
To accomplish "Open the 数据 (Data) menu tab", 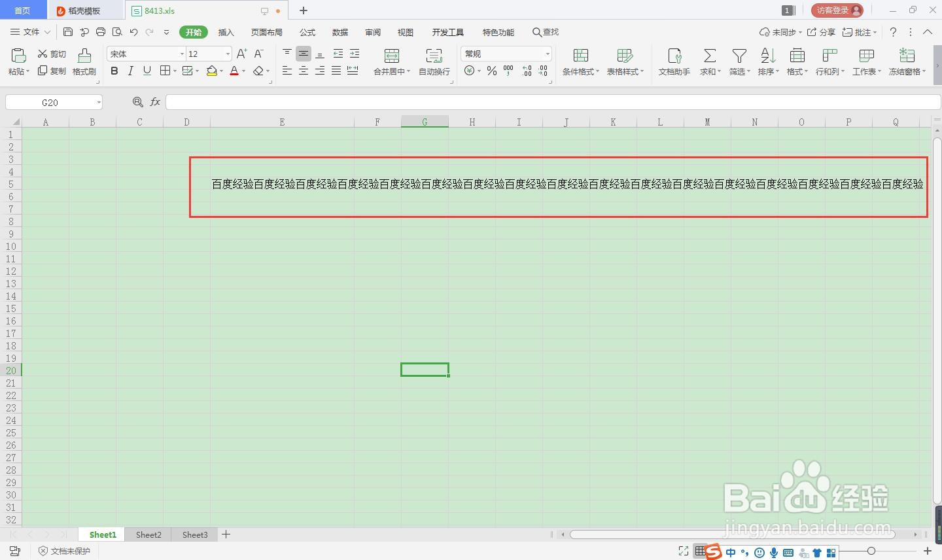I will 340,31.
